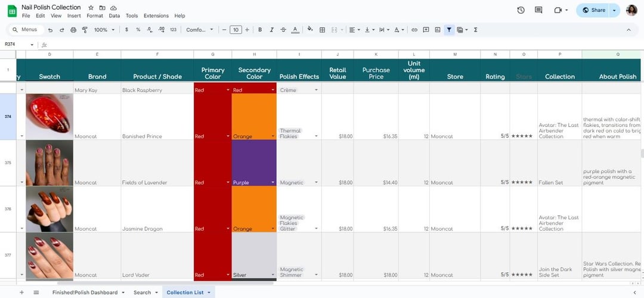Switch to Finished!Polish Dashboard sheet tab
This screenshot has width=644, height=298.
click(84, 293)
